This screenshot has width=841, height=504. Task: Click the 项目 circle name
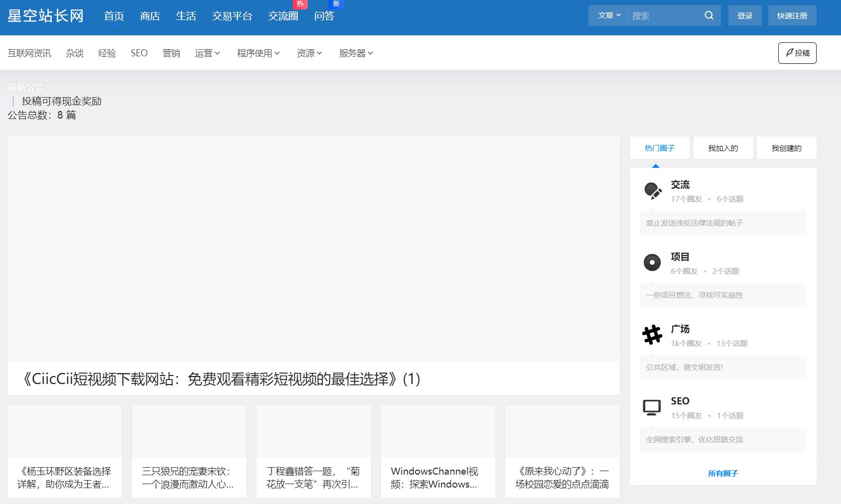(680, 257)
